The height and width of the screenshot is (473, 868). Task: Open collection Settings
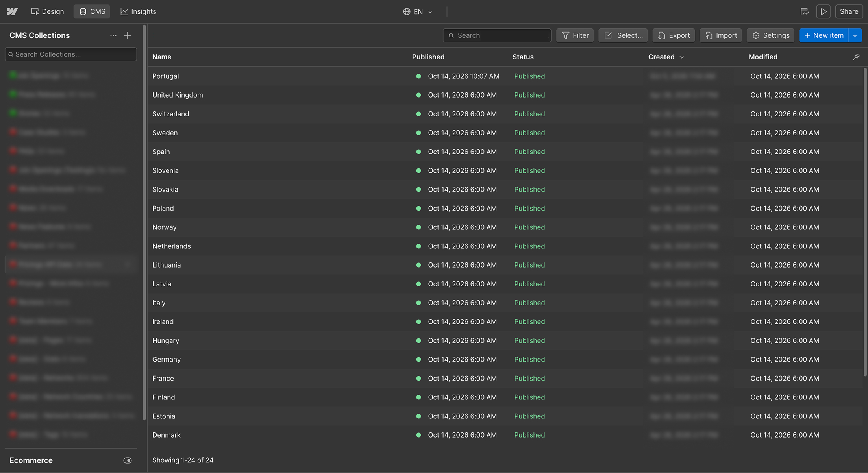[x=770, y=35]
